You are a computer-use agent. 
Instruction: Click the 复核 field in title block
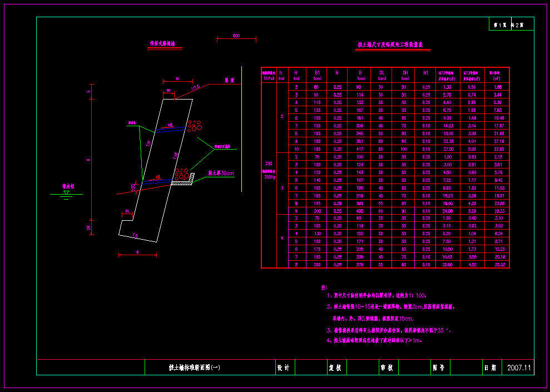tap(335, 368)
